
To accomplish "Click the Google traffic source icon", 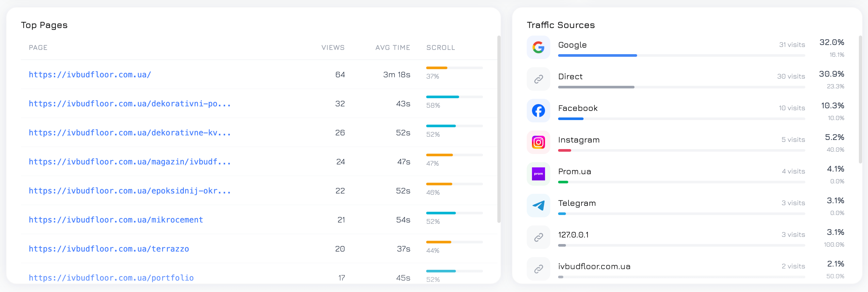I will tap(538, 48).
